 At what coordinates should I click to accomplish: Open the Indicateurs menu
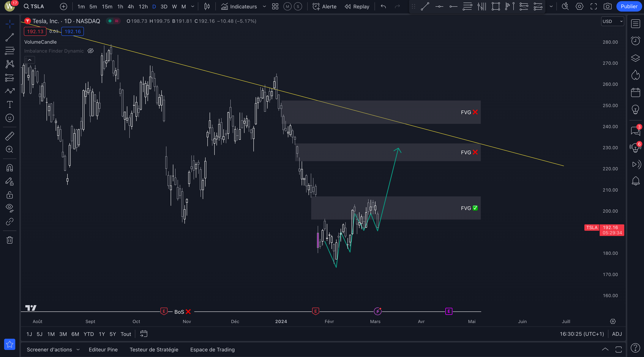coord(239,7)
